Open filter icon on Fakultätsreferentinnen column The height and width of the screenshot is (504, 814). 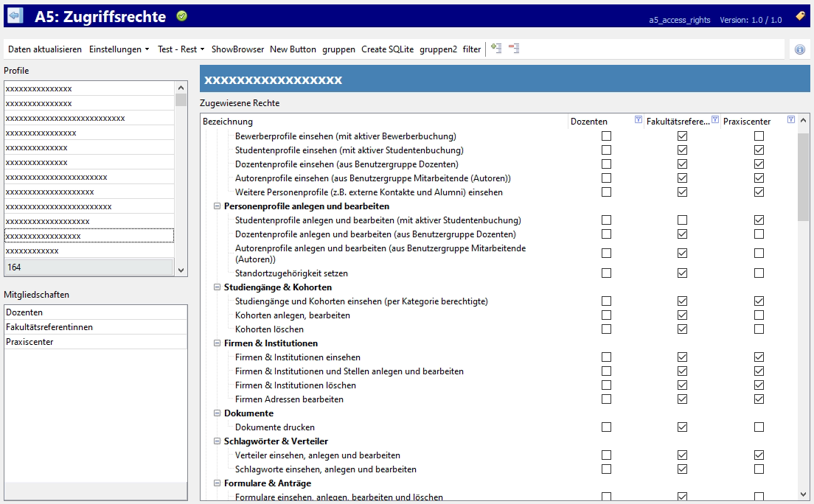pos(714,120)
